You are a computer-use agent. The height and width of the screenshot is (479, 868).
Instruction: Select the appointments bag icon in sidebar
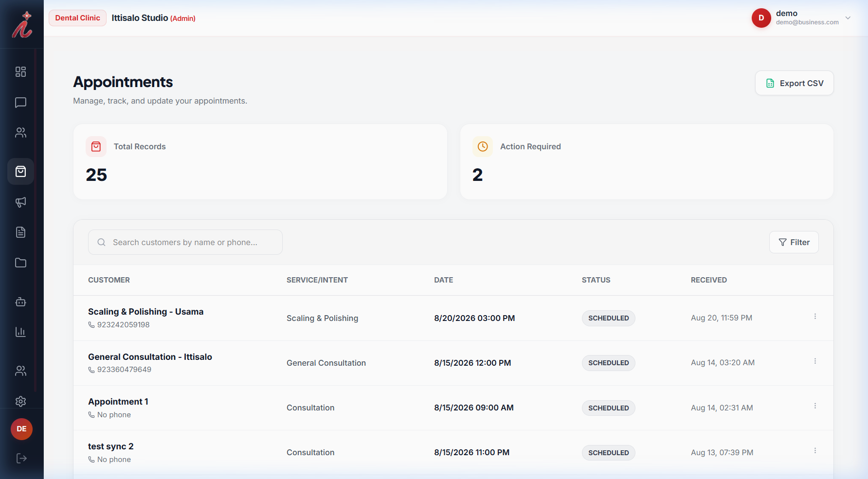tap(20, 171)
